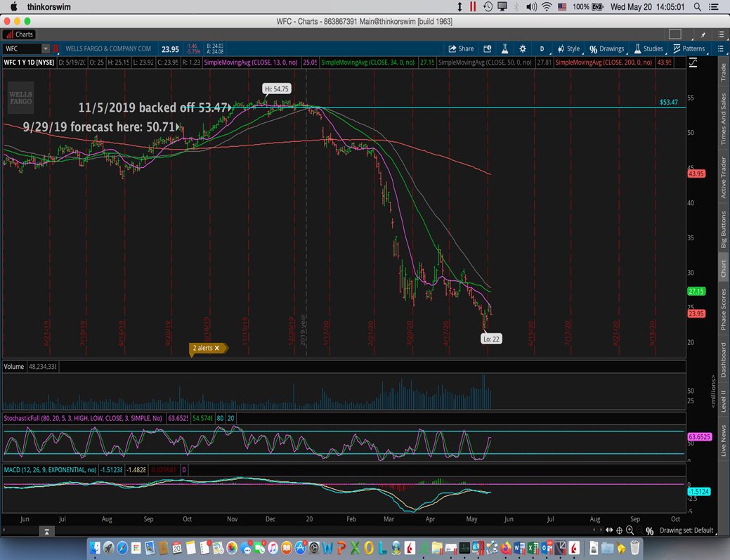Click the zoom in magnifier icon
Viewport: 730px width, 560px height.
pyautogui.click(x=630, y=530)
